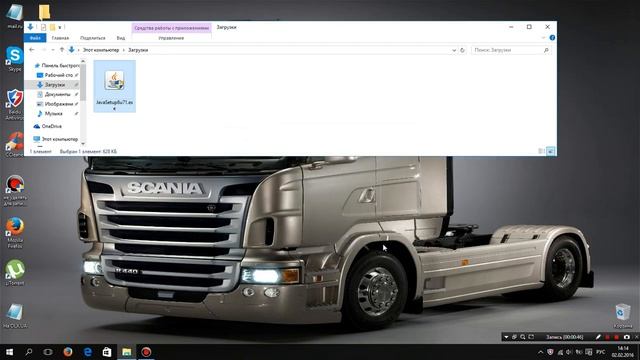
Task: Open recent locations dropdown next to navigation arrows
Action: pos(53,50)
